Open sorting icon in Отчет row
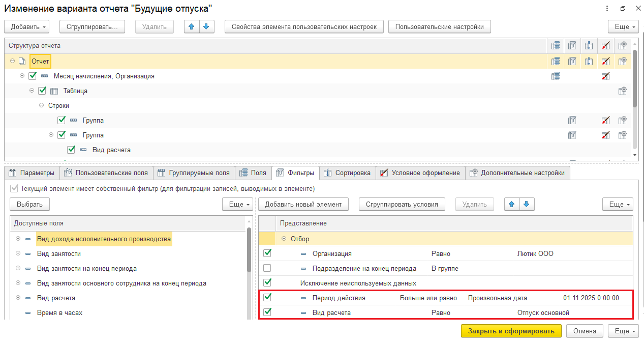 pyautogui.click(x=589, y=61)
